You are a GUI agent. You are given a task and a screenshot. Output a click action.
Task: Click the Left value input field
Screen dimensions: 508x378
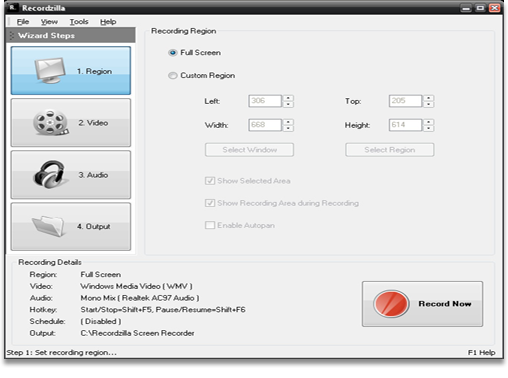click(265, 101)
